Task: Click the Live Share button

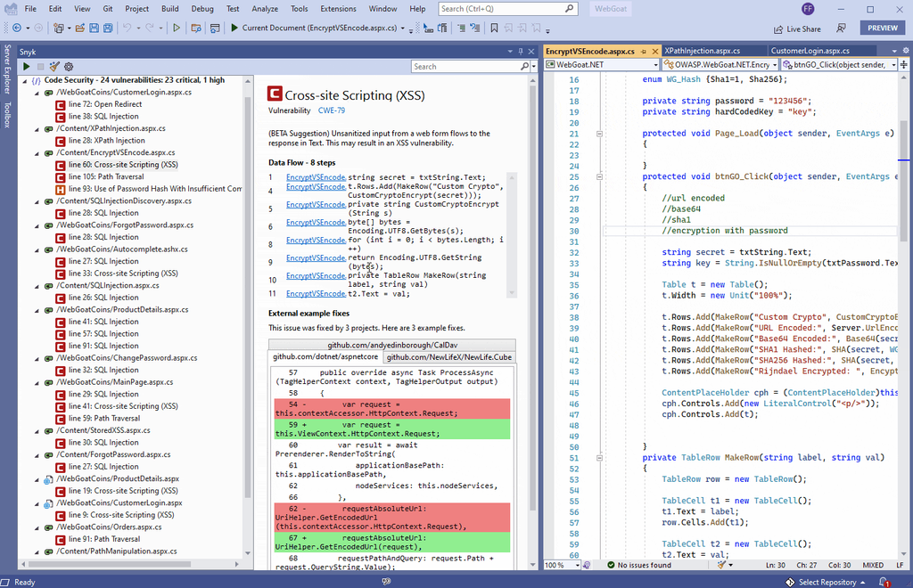Action: pos(797,29)
